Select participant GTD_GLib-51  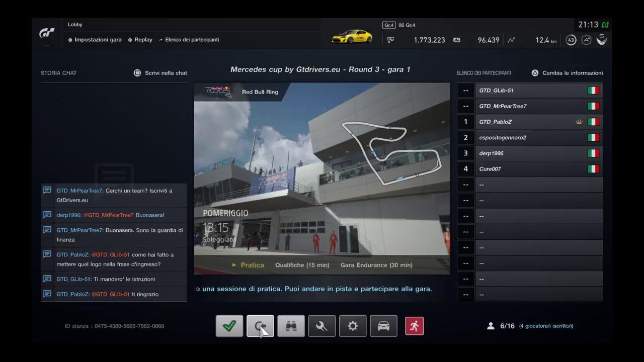pos(530,90)
